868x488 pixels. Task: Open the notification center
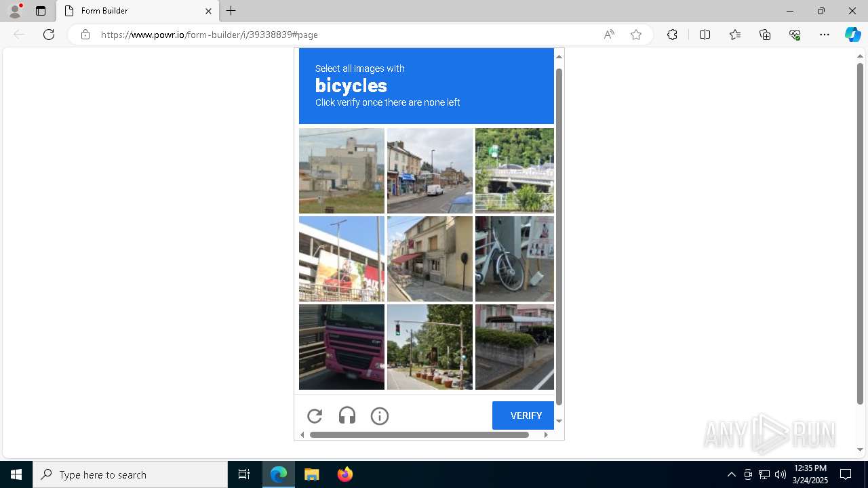(x=846, y=474)
